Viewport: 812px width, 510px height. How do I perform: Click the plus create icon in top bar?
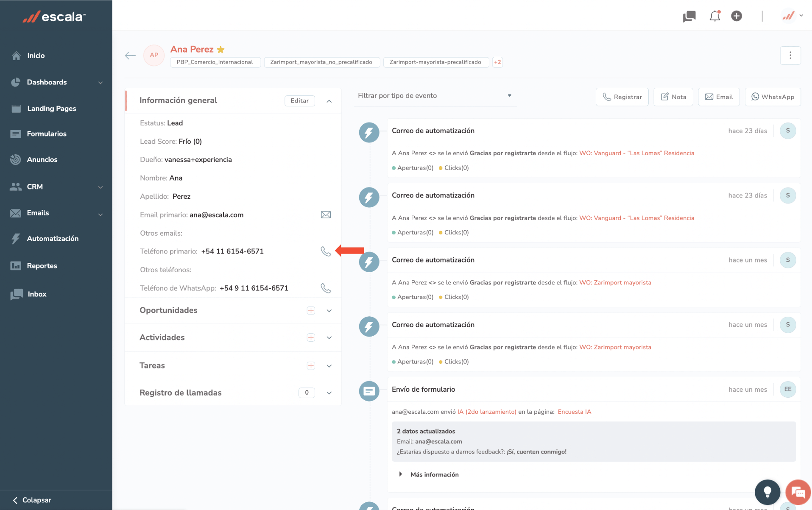tap(737, 16)
